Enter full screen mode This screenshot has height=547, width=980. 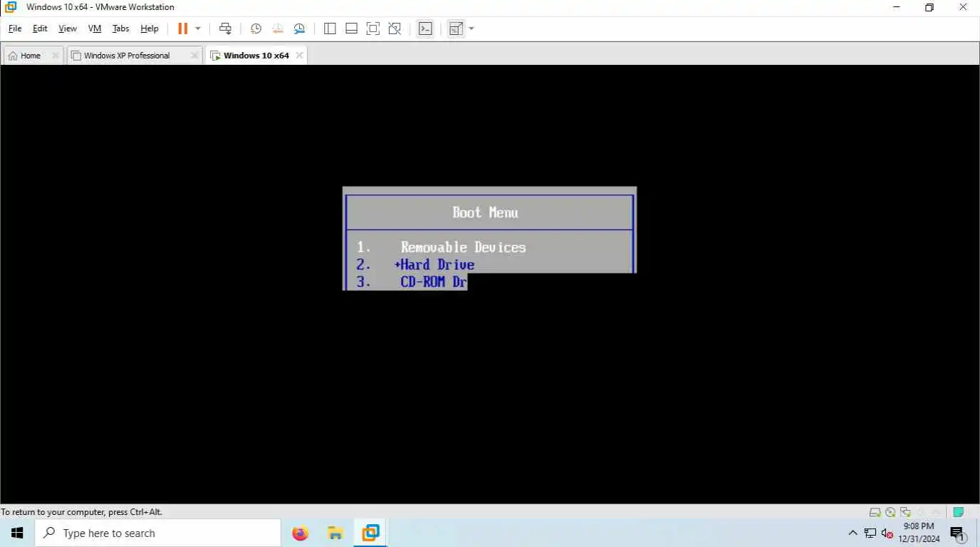[372, 28]
